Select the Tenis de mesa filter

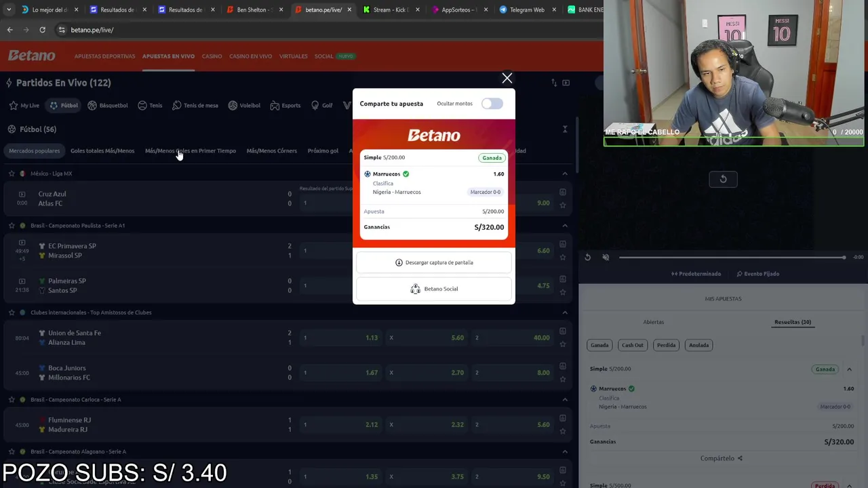click(195, 106)
